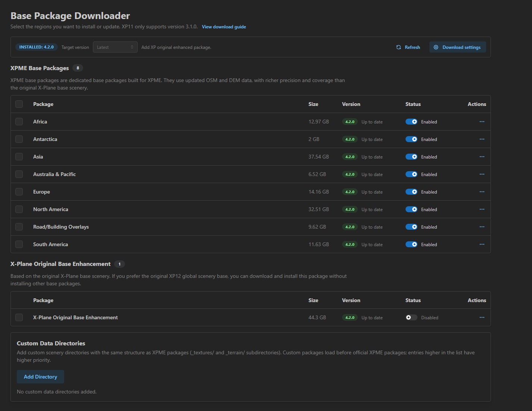This screenshot has height=411, width=532.
Task: Click the XPME Base Packages count badge 8
Action: tap(78, 68)
